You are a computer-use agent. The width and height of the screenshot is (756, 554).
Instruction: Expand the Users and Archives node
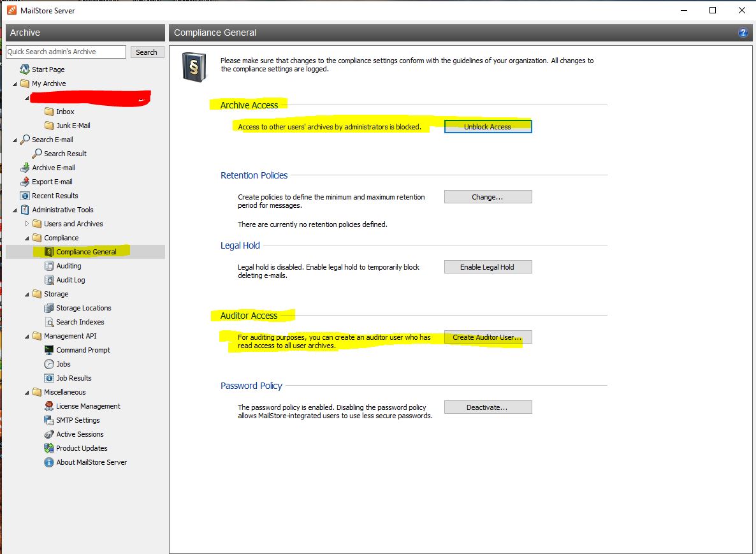(27, 224)
